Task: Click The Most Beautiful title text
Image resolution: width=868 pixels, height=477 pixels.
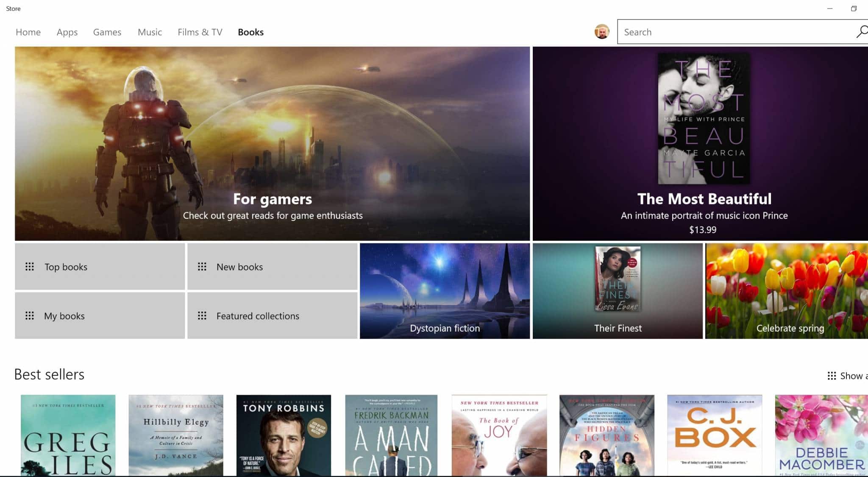Action: tap(704, 199)
